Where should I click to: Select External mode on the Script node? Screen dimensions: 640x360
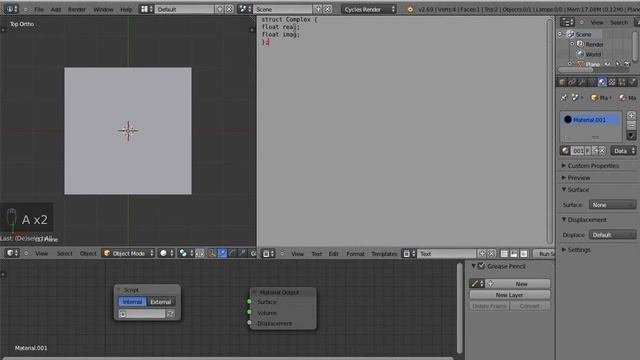tap(161, 302)
